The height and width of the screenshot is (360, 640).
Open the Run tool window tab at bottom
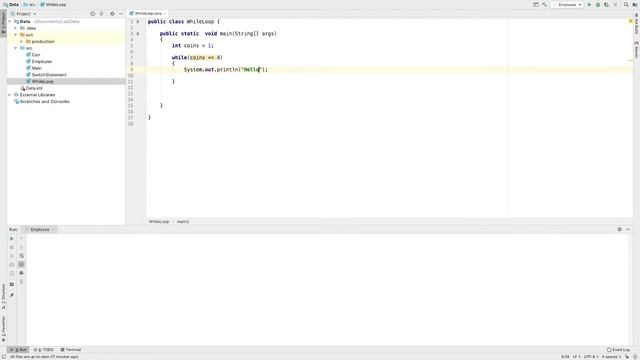coord(18,350)
